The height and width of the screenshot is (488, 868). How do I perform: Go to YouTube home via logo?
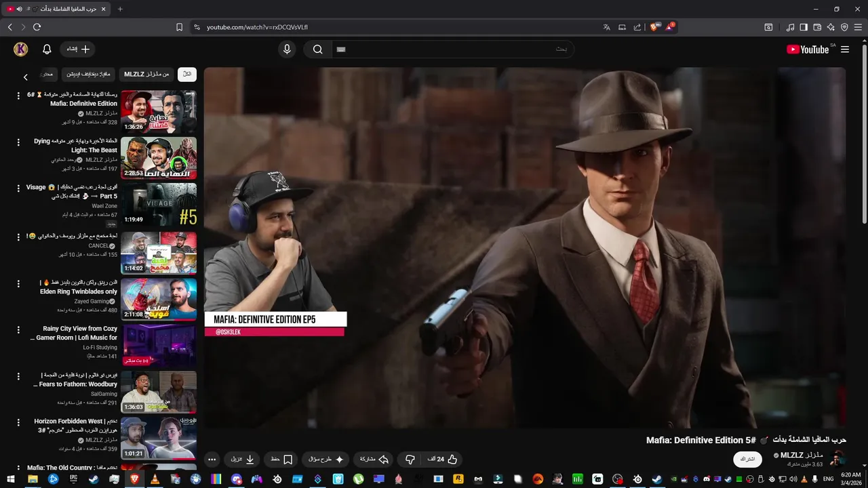(808, 49)
